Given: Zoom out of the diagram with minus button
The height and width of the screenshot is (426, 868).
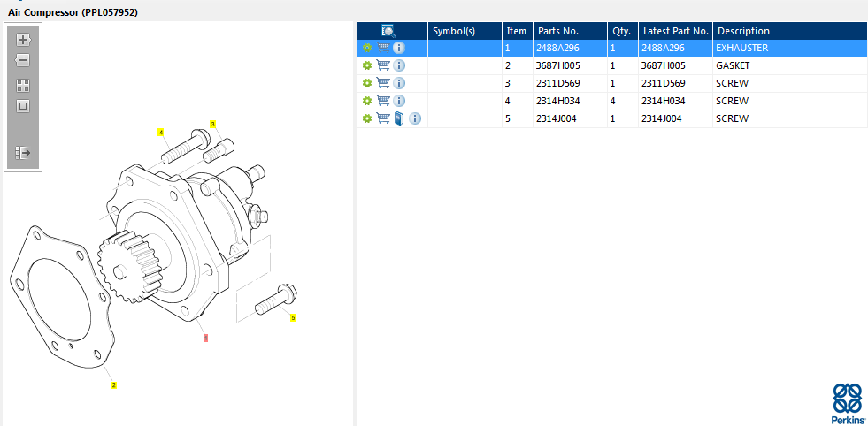Looking at the screenshot, I should pos(23,60).
